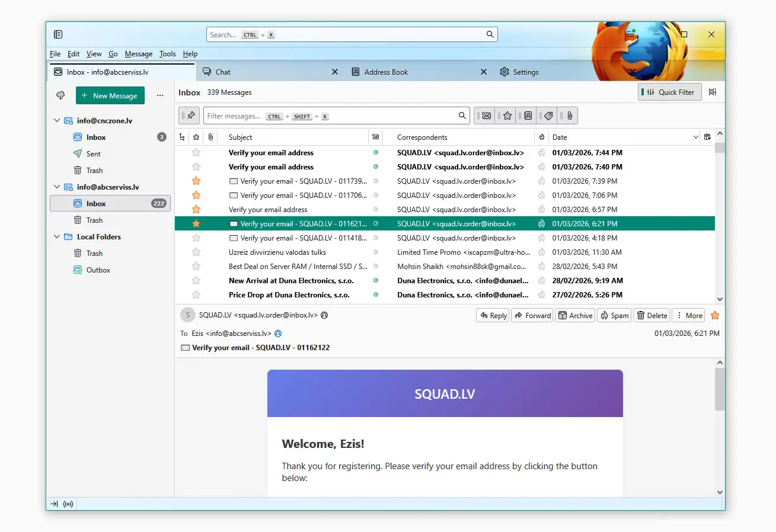The width and height of the screenshot is (776, 532).
Task: Toggle folder pane icon in status bar
Action: pyautogui.click(x=54, y=504)
